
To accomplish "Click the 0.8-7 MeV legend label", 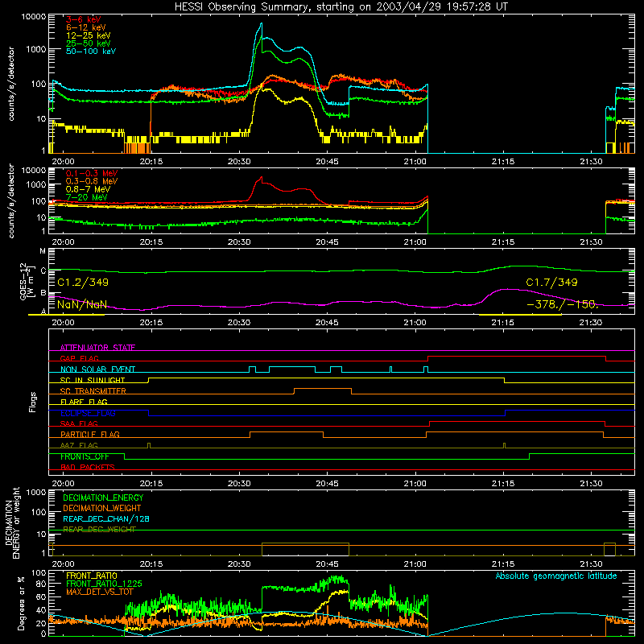I will pos(88,189).
